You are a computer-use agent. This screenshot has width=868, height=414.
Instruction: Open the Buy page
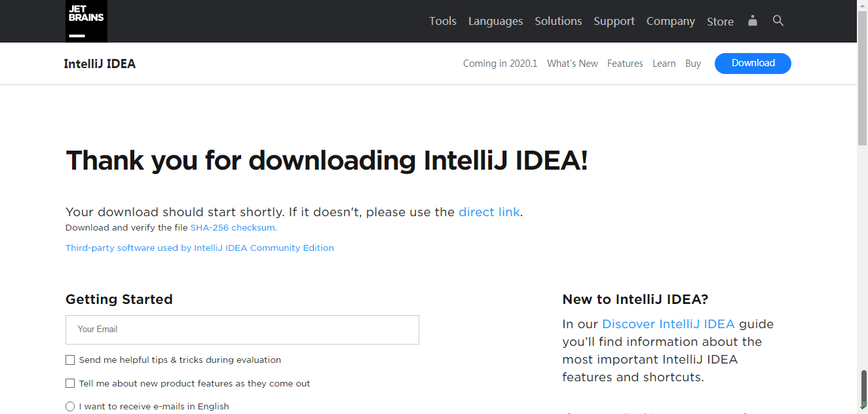pos(693,64)
